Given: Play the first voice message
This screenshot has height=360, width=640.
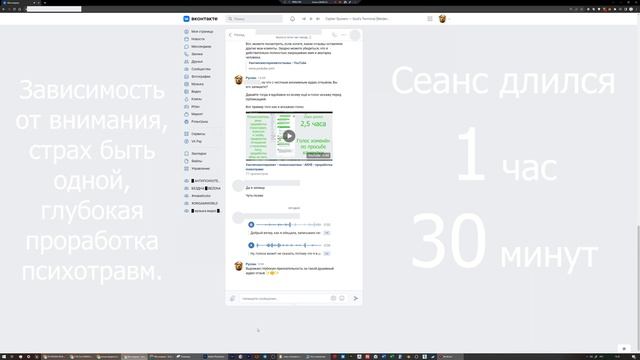Looking at the screenshot, I should click(251, 224).
